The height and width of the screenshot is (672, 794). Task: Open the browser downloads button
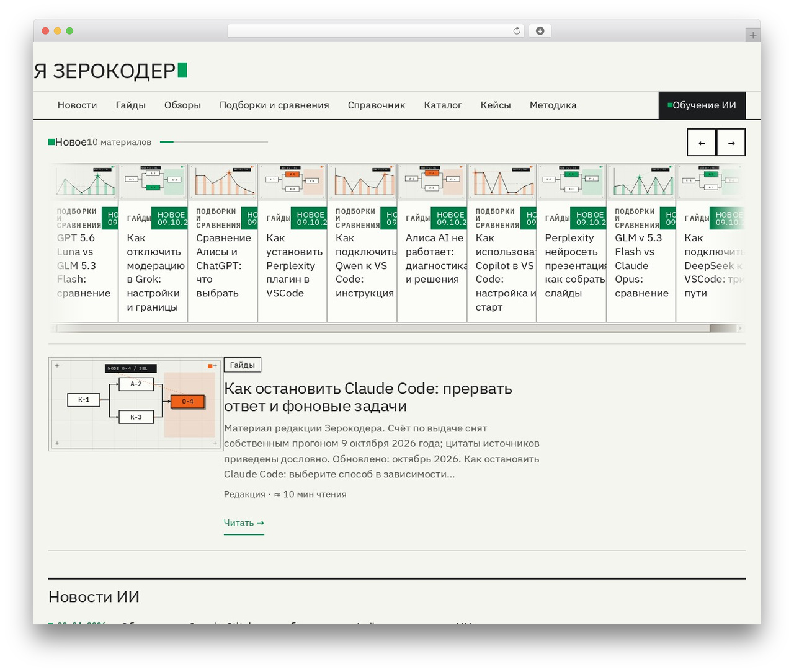(x=540, y=31)
